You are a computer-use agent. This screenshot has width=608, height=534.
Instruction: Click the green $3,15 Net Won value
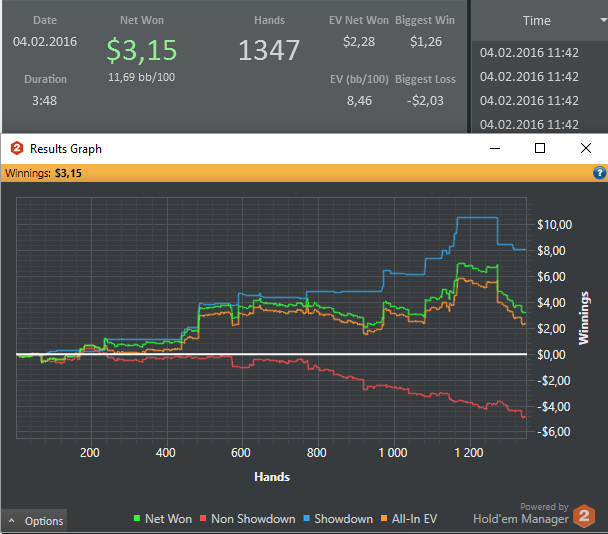point(142,50)
